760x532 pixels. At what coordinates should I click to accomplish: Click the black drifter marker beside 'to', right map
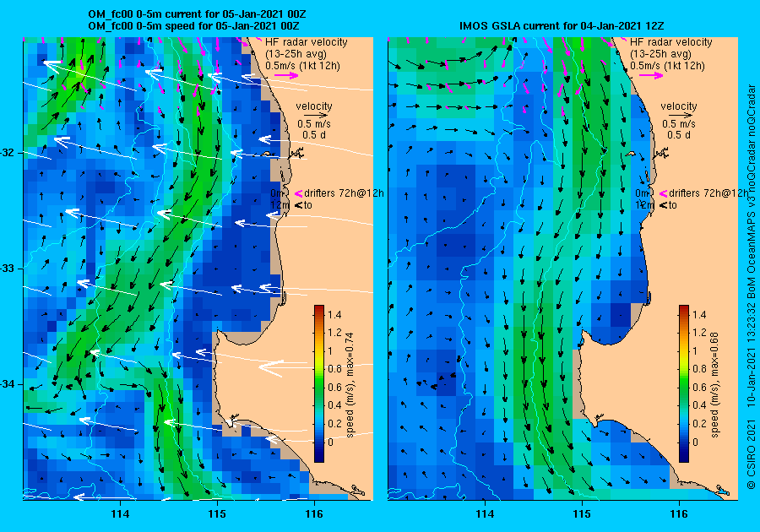663,205
